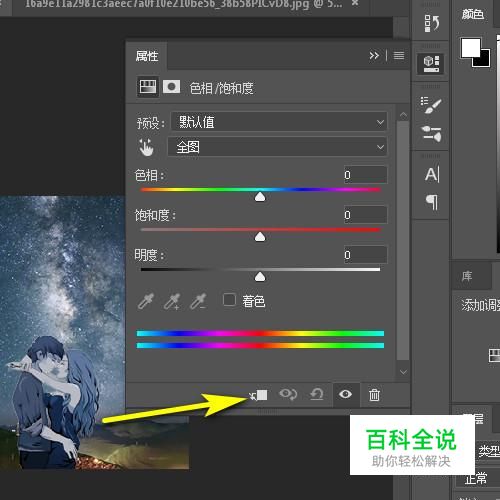Toggle adjustment layer visibility eye icon
The image size is (500, 500).
[x=346, y=395]
